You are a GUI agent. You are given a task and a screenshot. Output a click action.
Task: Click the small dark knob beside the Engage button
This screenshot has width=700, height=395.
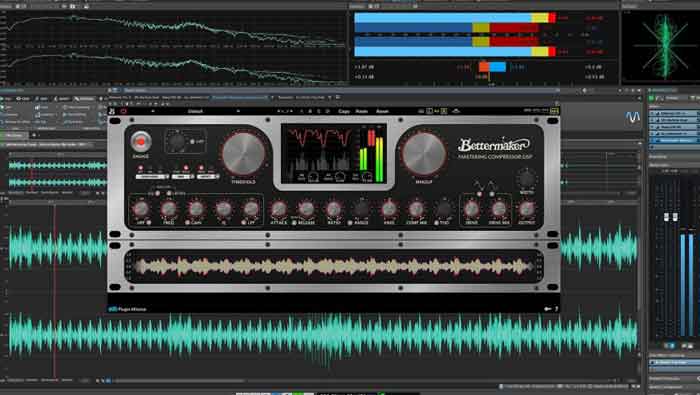(x=176, y=141)
